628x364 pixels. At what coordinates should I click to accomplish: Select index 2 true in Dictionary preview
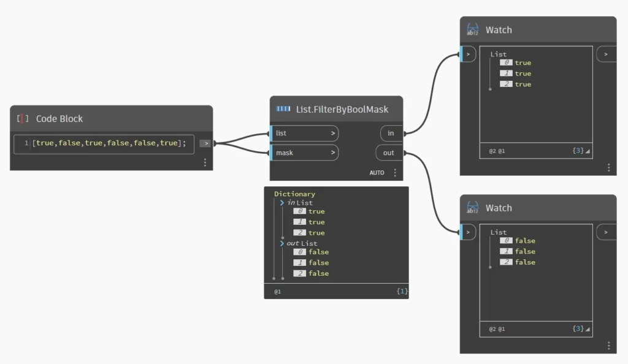pos(309,233)
